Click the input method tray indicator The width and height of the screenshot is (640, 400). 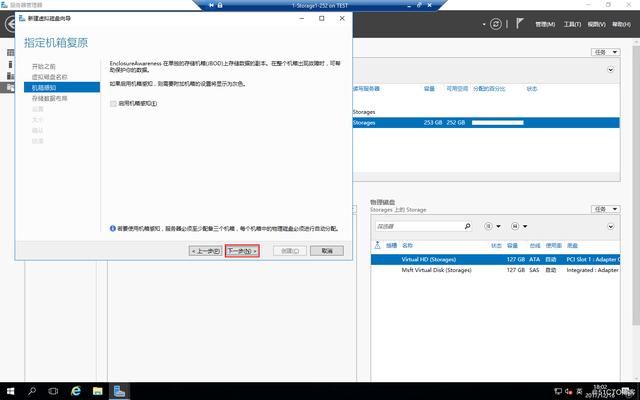point(579,391)
